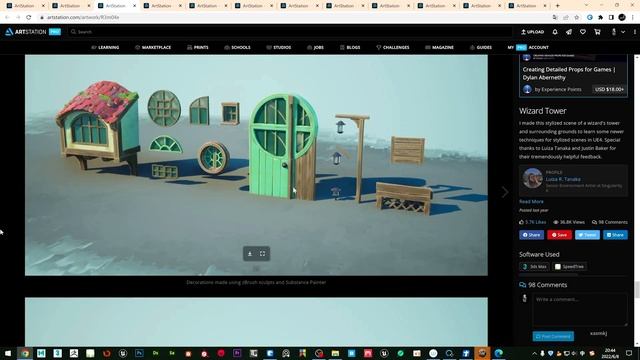Click the Write a comment field
640x360 pixels.
(x=580, y=309)
